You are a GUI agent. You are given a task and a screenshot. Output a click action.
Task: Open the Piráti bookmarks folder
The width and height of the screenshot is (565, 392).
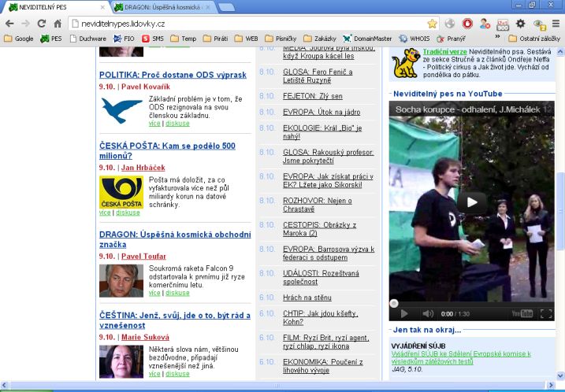215,39
